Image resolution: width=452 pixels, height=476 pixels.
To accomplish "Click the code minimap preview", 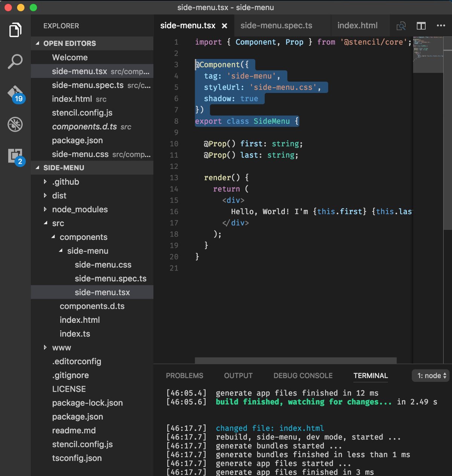I will coord(428,55).
